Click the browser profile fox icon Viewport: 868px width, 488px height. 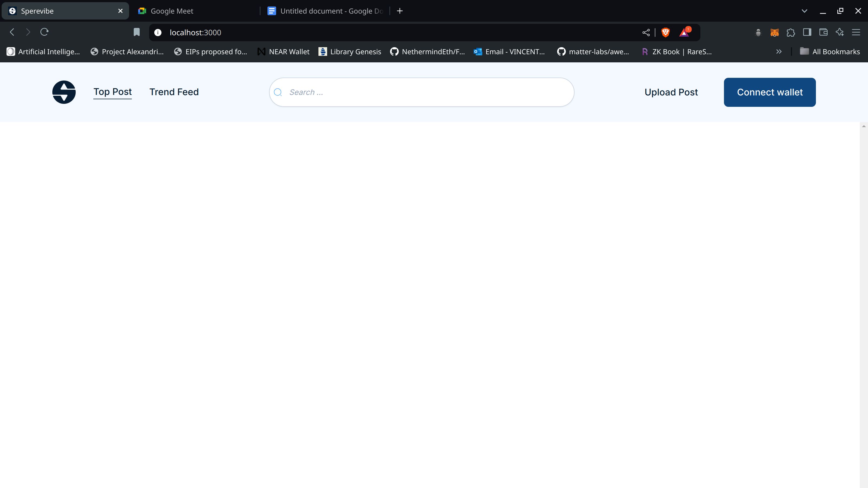pos(774,32)
